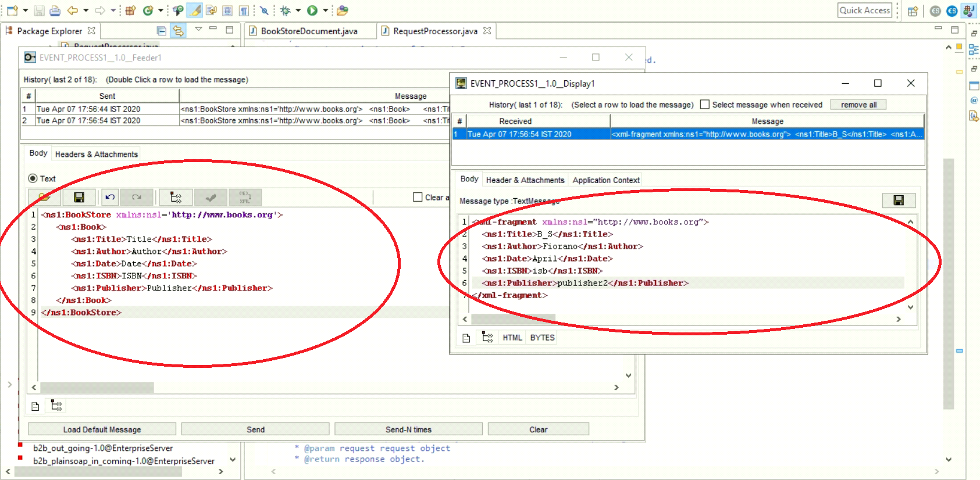Enable Select message when received checkbox
Viewport: 980px width, 480px height.
[x=705, y=105]
